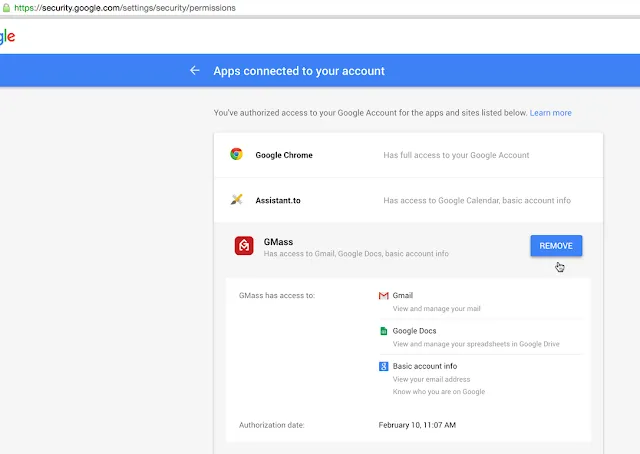Click 'Has full access to your Google Account'
The height and width of the screenshot is (454, 640).
pos(456,155)
